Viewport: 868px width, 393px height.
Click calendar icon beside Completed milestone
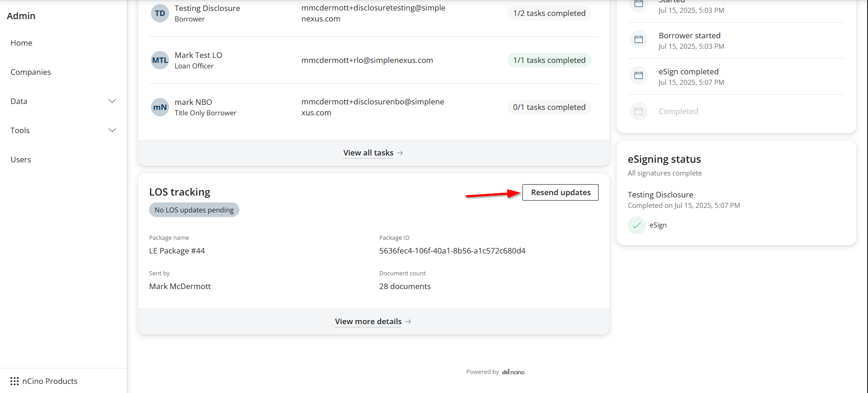pyautogui.click(x=639, y=111)
